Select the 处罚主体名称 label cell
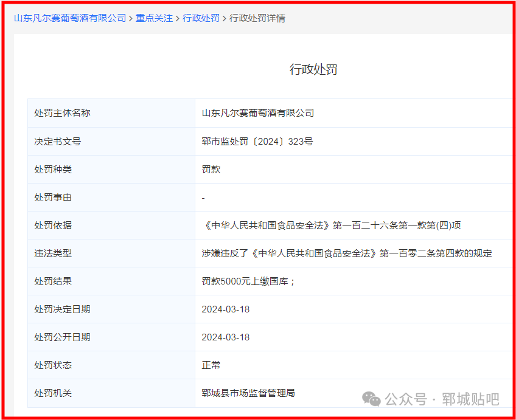This screenshot has width=516, height=420. [111, 113]
